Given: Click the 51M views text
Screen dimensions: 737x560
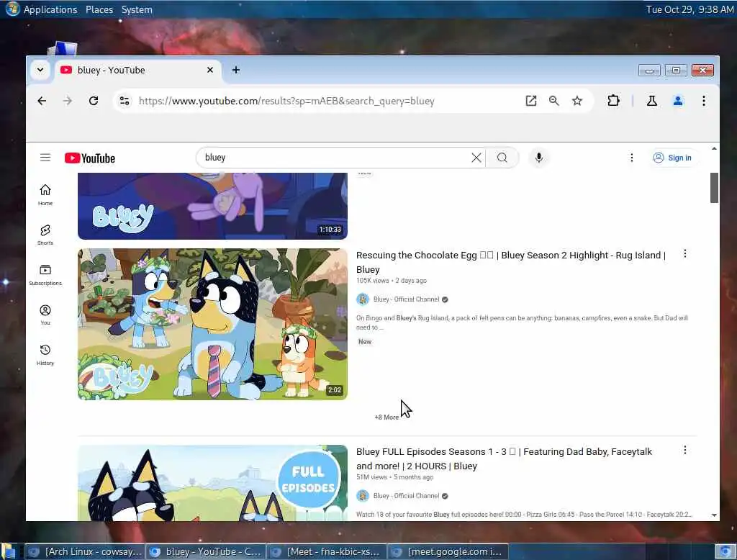Looking at the screenshot, I should (371, 477).
